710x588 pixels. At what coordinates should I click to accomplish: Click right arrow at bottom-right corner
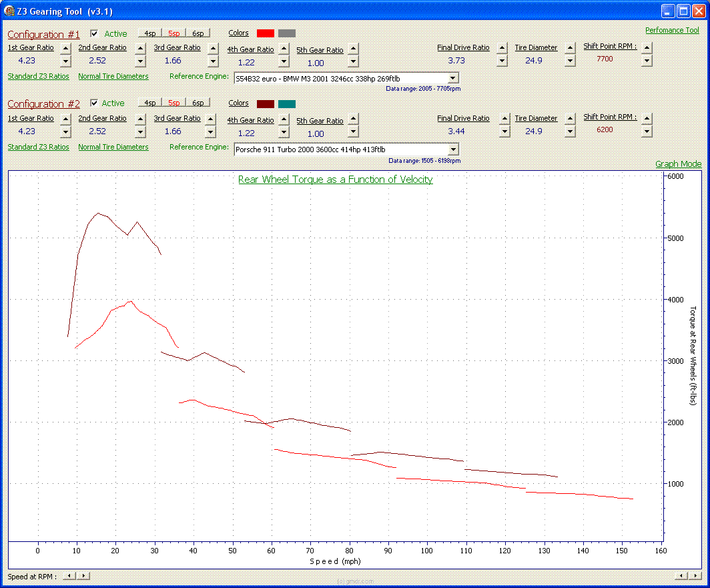click(693, 575)
